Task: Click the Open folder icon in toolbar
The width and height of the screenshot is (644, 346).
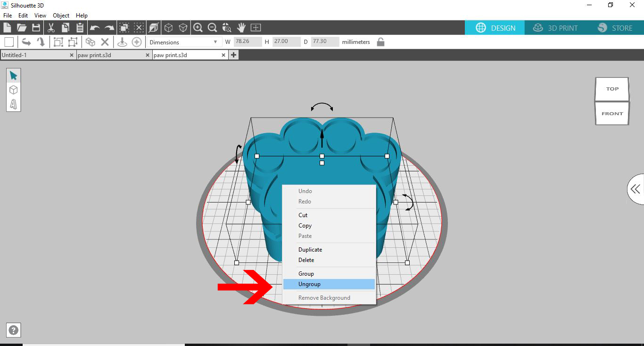Action: tap(21, 27)
